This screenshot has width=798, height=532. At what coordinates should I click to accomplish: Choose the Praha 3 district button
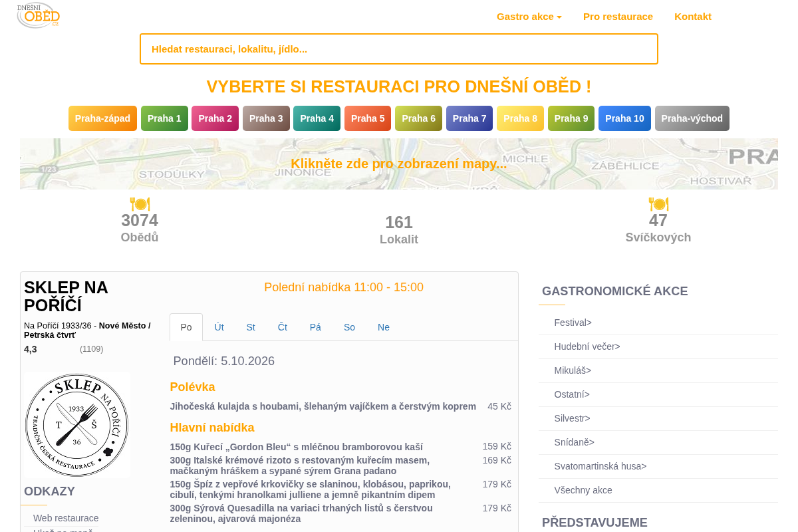coord(266,118)
